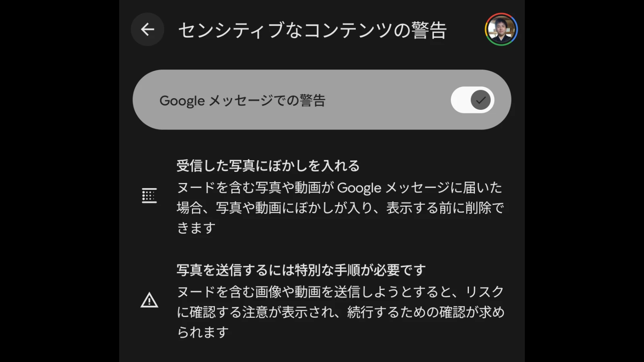Click the blur icon beside 受信した写真にぼかしを入れる
The image size is (644, 362).
coord(149,196)
